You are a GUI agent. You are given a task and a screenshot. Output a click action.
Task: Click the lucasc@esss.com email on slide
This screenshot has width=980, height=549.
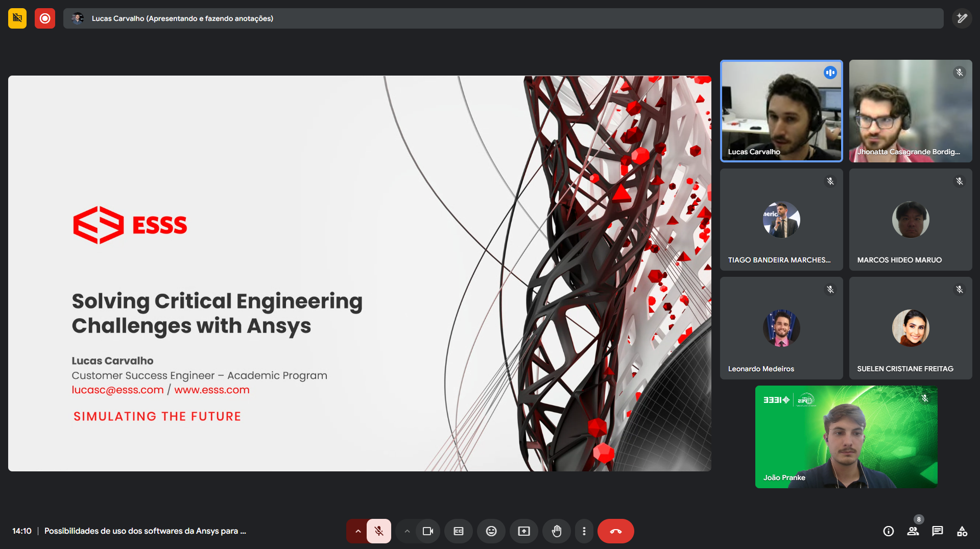[117, 390]
